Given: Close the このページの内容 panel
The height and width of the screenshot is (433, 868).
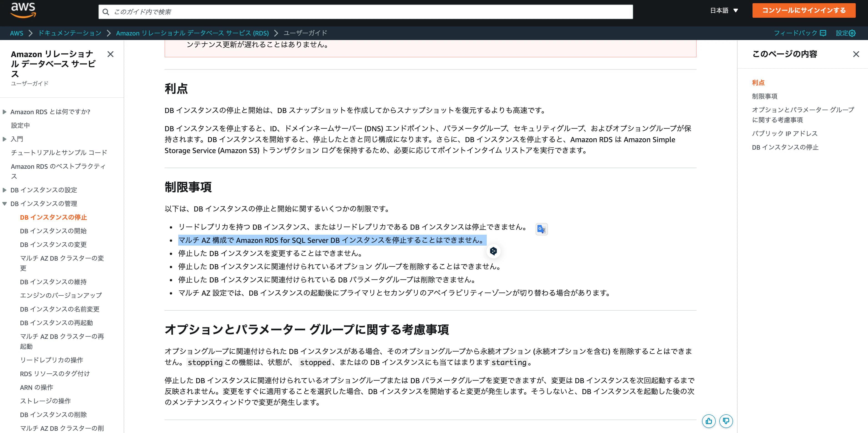Looking at the screenshot, I should (856, 54).
